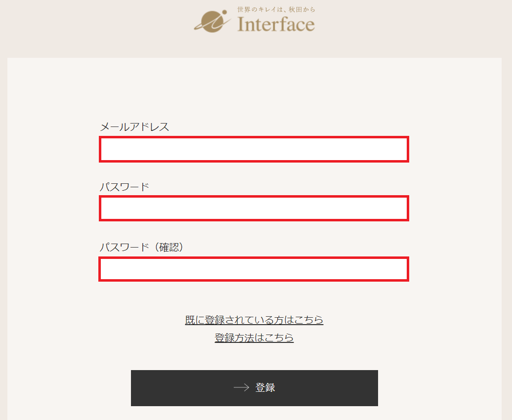Select the パスワード（確認）confirmation field
Viewport: 512px width, 420px height.
point(254,269)
